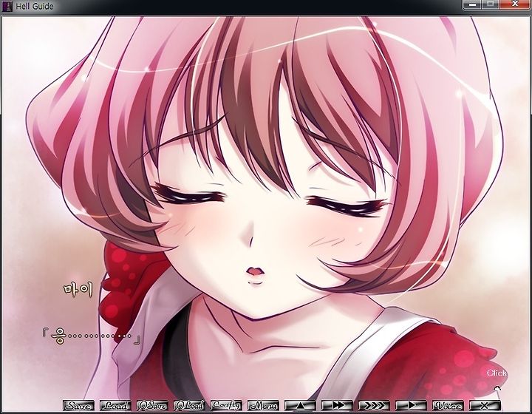Image resolution: width=532 pixels, height=414 pixels.
Task: Hide the toolbar with the X icon
Action: pos(485,406)
